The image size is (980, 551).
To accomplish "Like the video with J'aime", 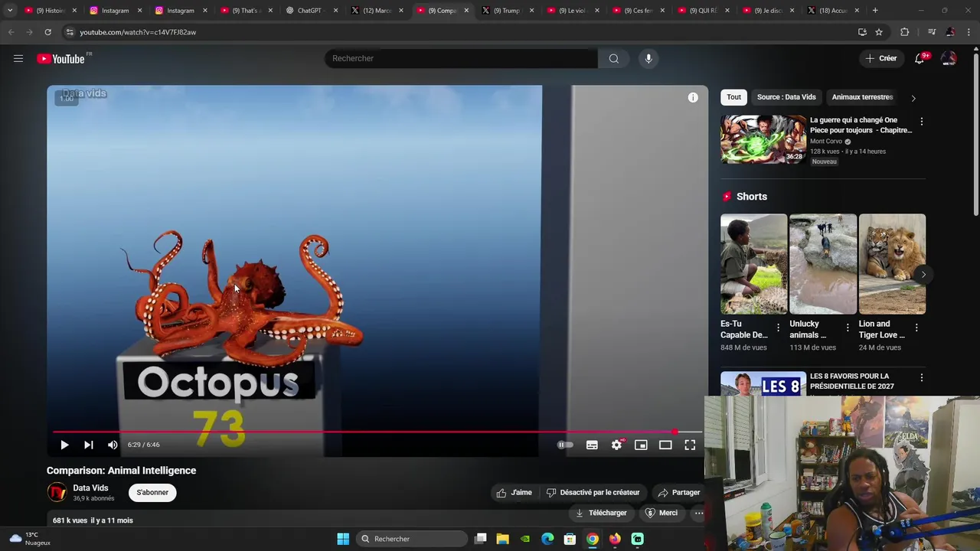I will (514, 492).
